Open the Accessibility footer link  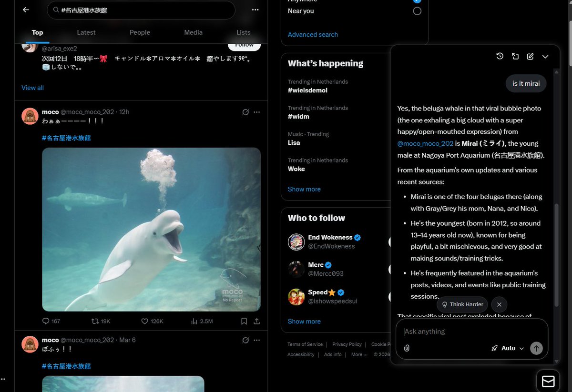301,354
